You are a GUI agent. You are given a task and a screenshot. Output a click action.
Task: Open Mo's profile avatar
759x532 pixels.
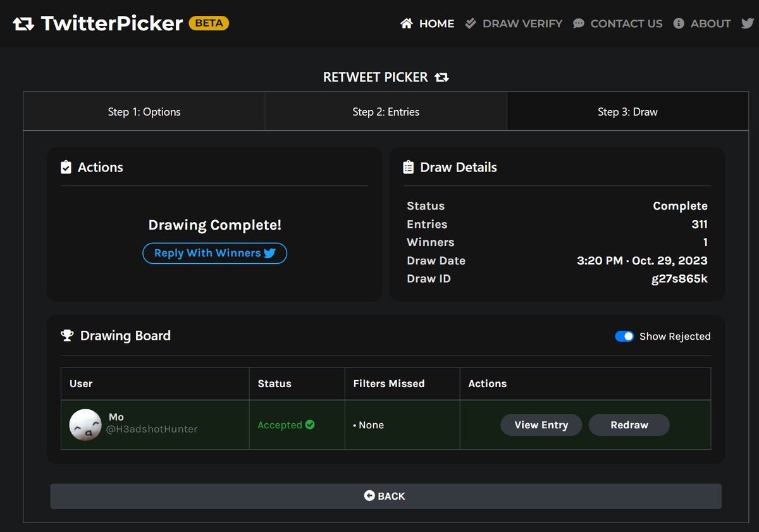[x=85, y=425]
